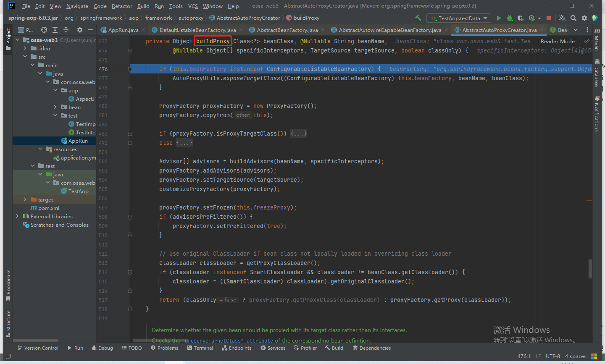Expand the target folder
Screen dimensions: 605x364
tap(25, 199)
